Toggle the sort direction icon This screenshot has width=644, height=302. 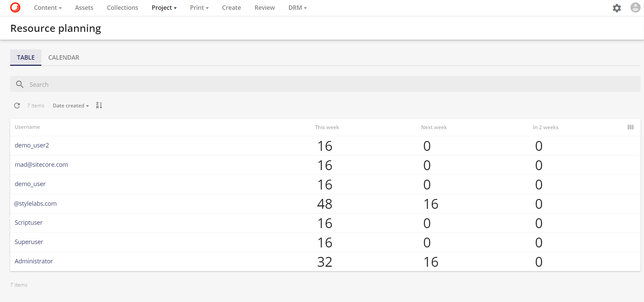tap(99, 105)
